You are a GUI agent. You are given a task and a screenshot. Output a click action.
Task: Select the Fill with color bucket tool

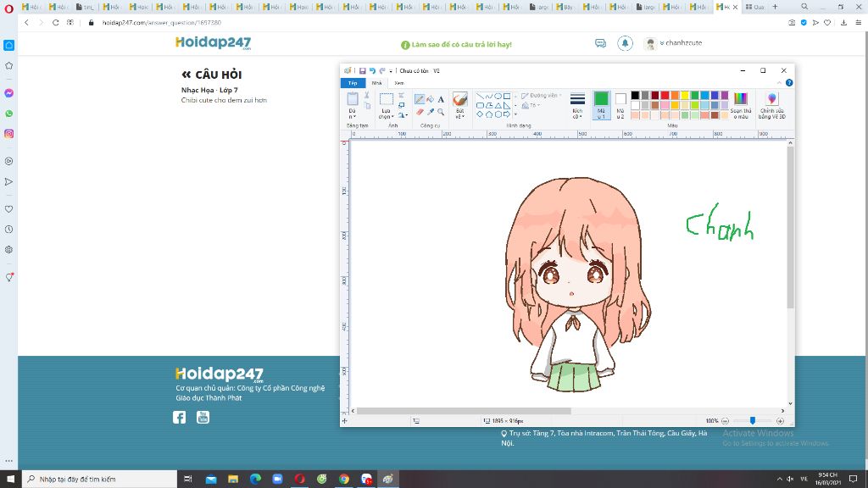[x=430, y=100]
